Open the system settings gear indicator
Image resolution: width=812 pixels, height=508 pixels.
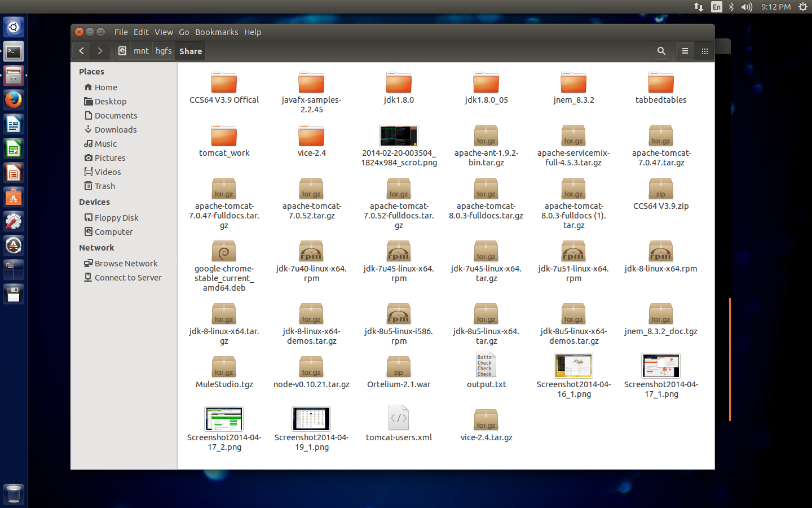(803, 7)
